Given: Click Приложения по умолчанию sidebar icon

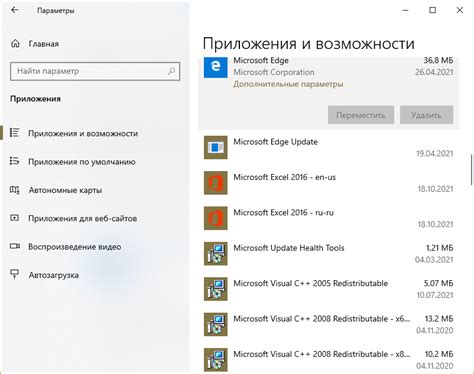Looking at the screenshot, I should point(14,161).
